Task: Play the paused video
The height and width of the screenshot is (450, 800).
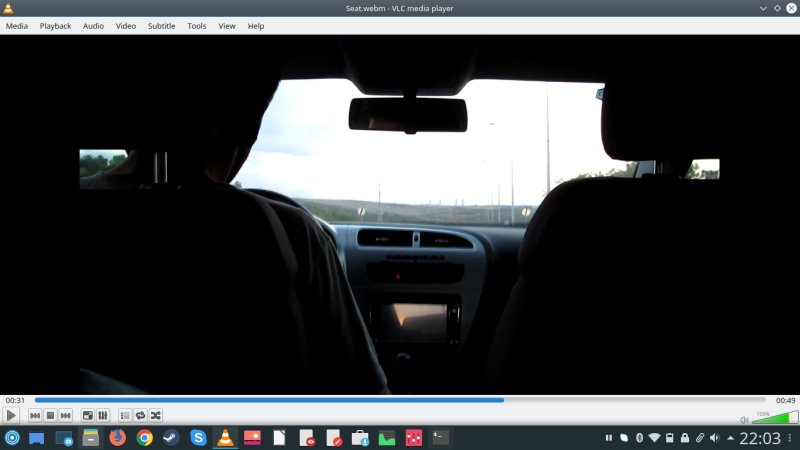Action: [11, 415]
